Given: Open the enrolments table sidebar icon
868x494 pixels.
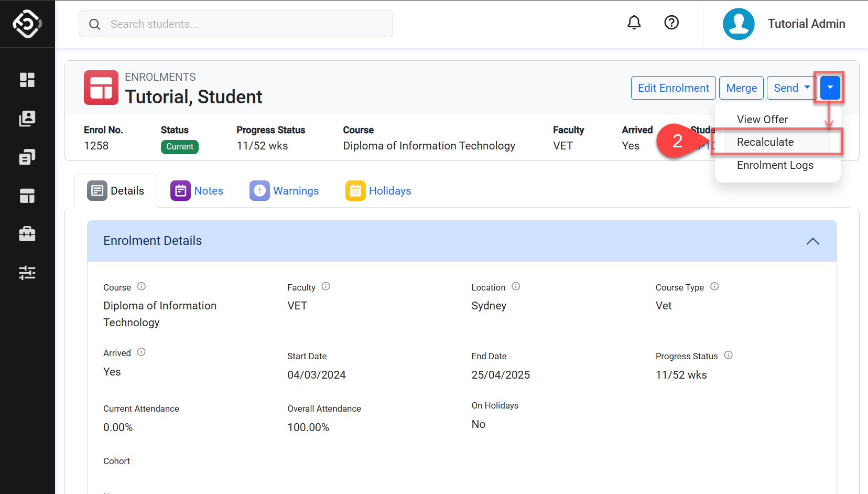Looking at the screenshot, I should point(27,196).
